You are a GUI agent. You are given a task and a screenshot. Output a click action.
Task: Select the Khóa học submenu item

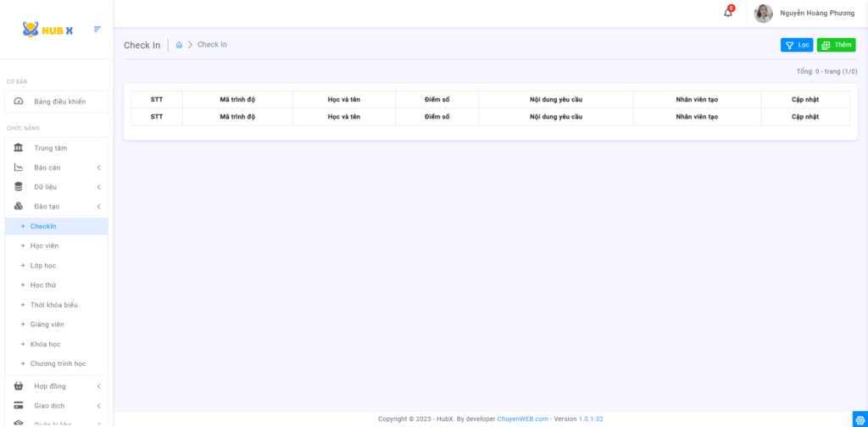click(57, 344)
